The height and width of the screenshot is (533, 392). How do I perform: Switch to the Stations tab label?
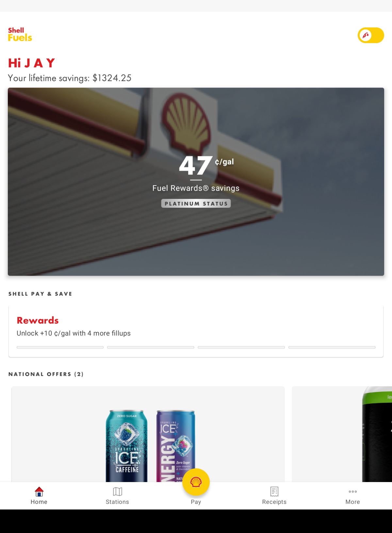point(118,502)
